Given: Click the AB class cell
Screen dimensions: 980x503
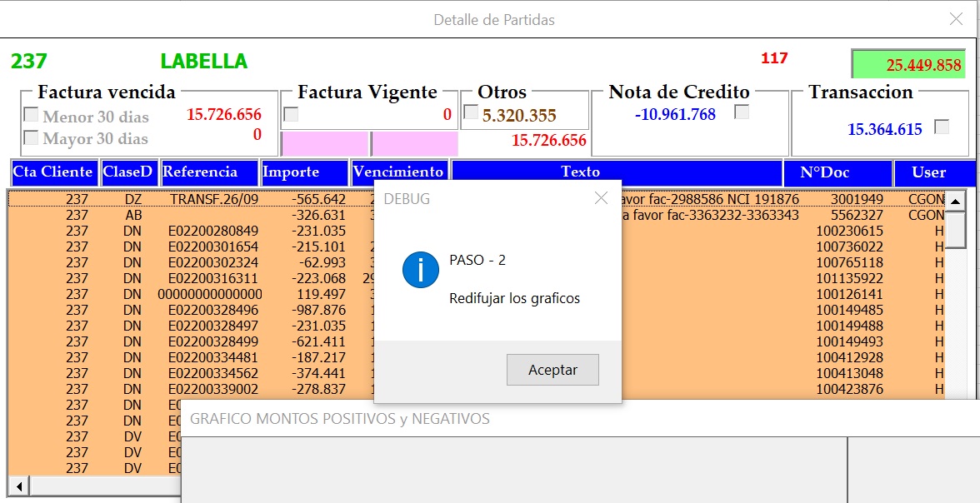Looking at the screenshot, I should point(133,215).
